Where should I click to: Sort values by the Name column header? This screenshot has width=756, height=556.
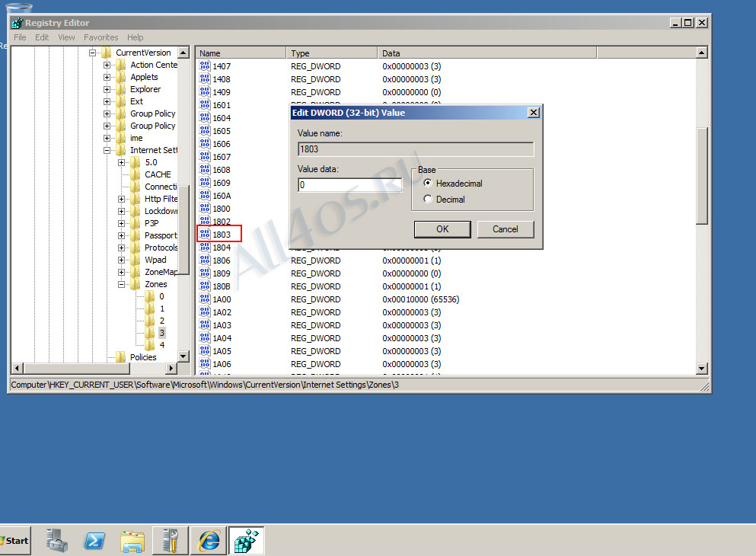pyautogui.click(x=241, y=53)
